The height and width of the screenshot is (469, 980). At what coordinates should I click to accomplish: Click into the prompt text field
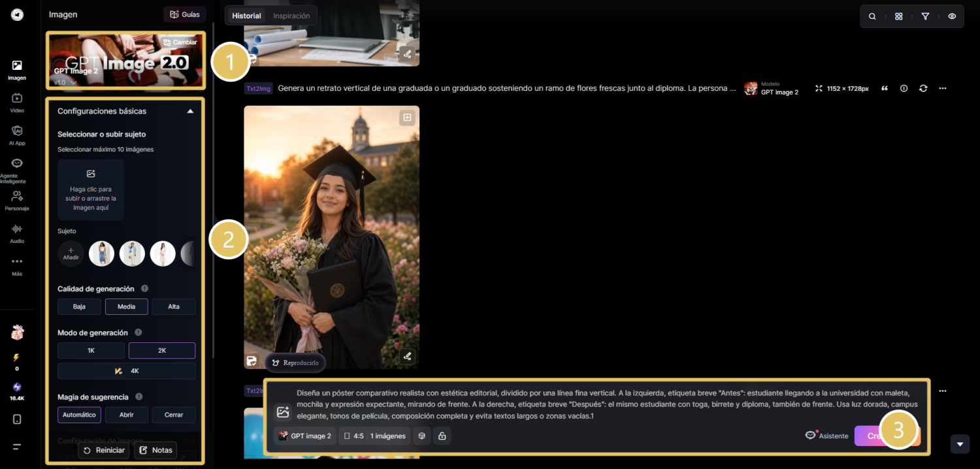click(x=608, y=404)
